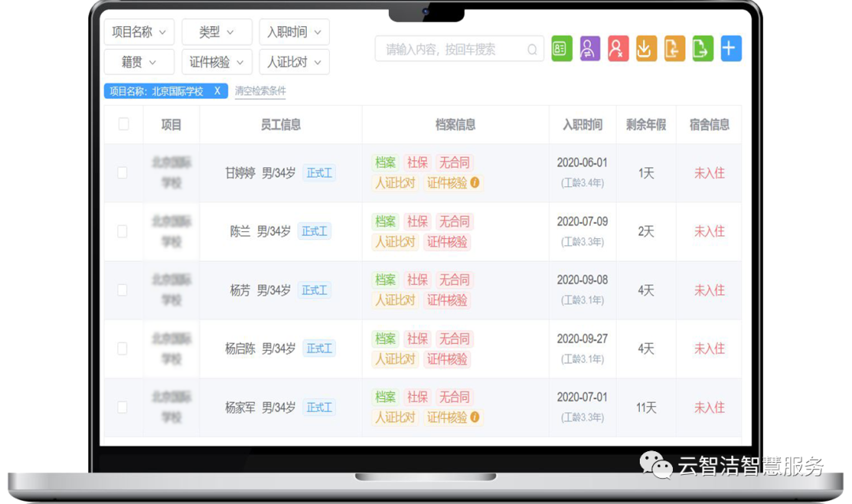Check the checkbox for 陈兰's row

click(122, 231)
